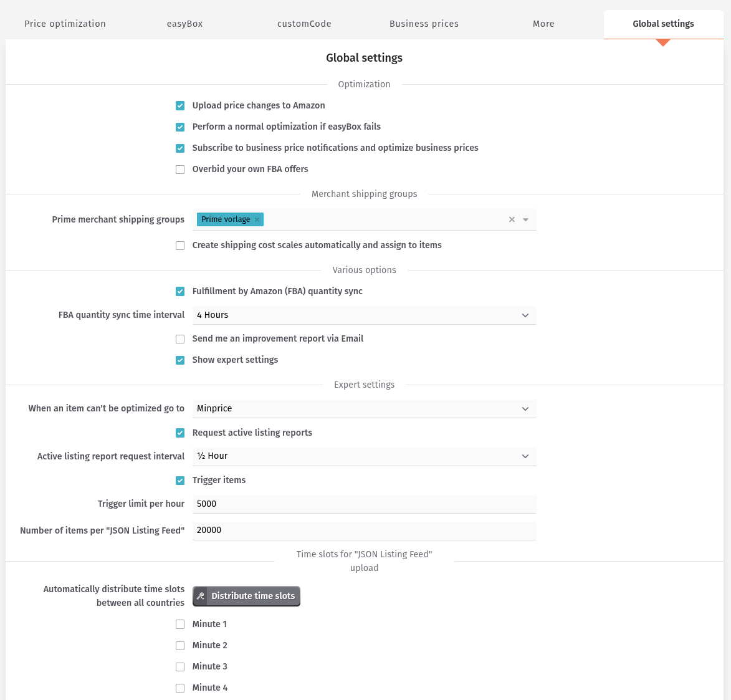
Task: Open Active listing report interval dropdown
Action: click(364, 456)
